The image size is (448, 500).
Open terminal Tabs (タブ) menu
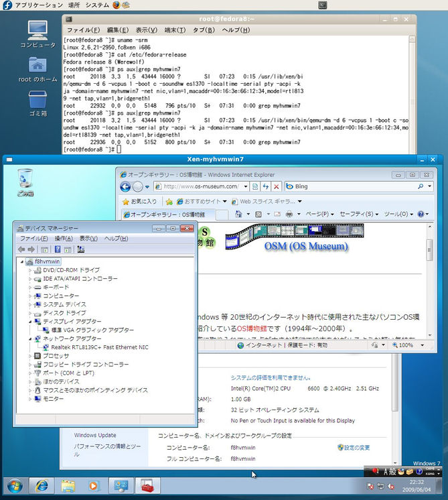(x=204, y=30)
